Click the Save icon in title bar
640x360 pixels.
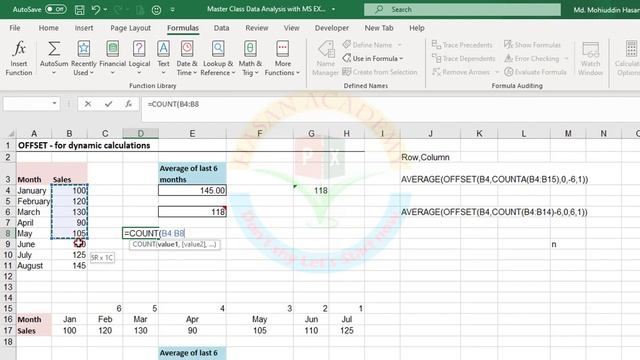point(80,9)
